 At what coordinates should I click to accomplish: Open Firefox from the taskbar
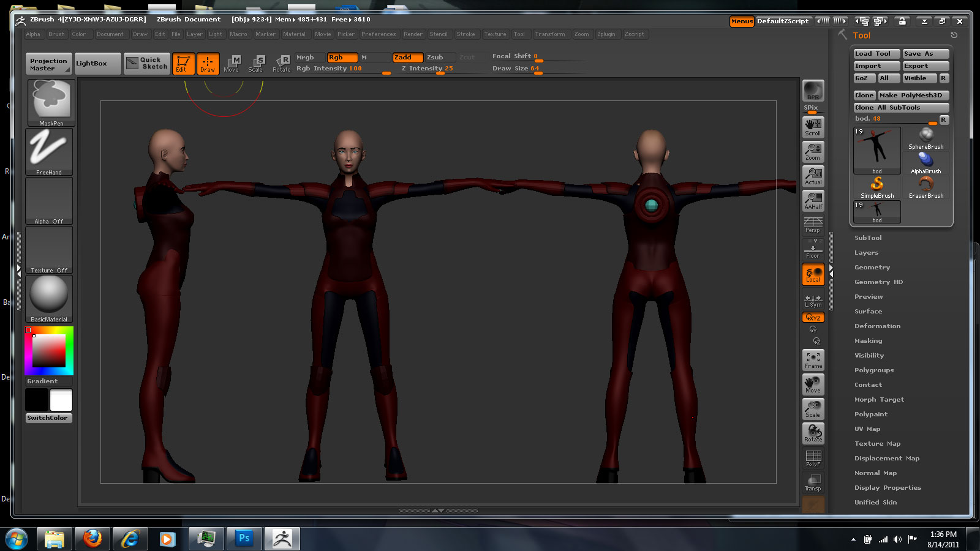click(x=92, y=539)
